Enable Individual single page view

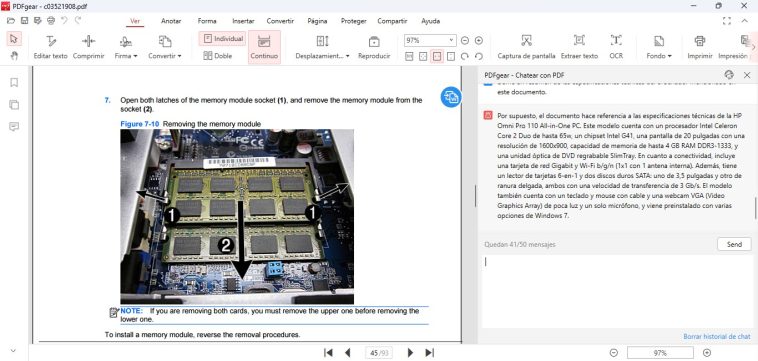pos(223,39)
